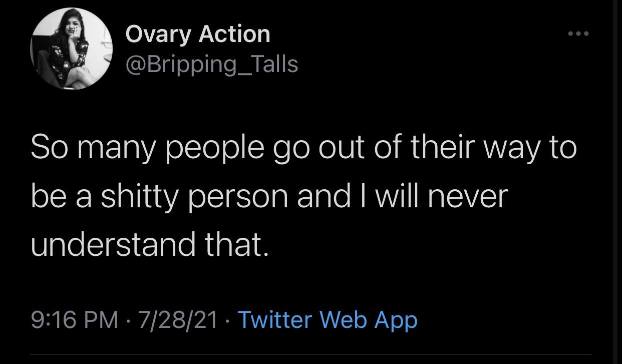
Task: Click the 9:16 PM timestamp
Action: click(x=75, y=319)
